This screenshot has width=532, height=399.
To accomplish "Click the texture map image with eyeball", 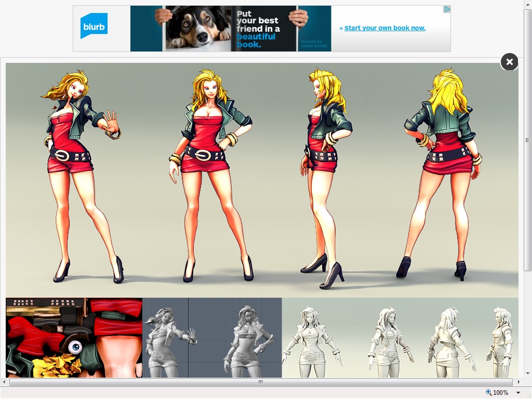I will point(74,338).
